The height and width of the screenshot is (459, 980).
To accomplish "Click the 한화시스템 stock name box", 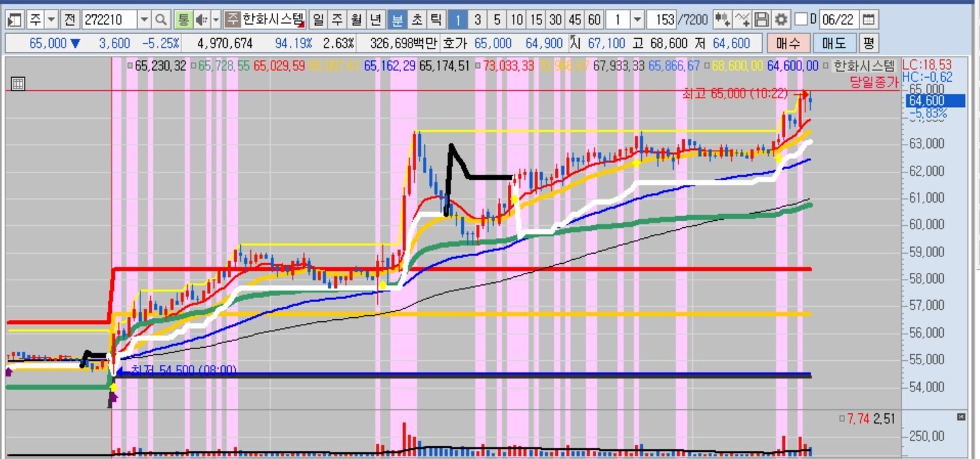I will click(265, 19).
